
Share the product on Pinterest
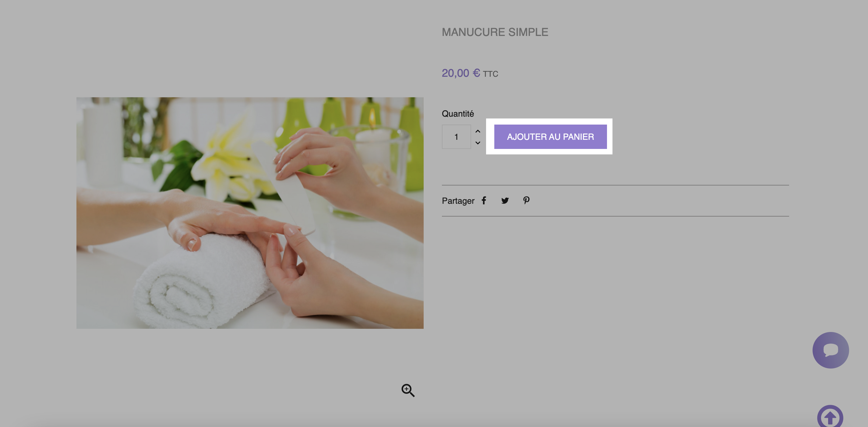pyautogui.click(x=526, y=200)
